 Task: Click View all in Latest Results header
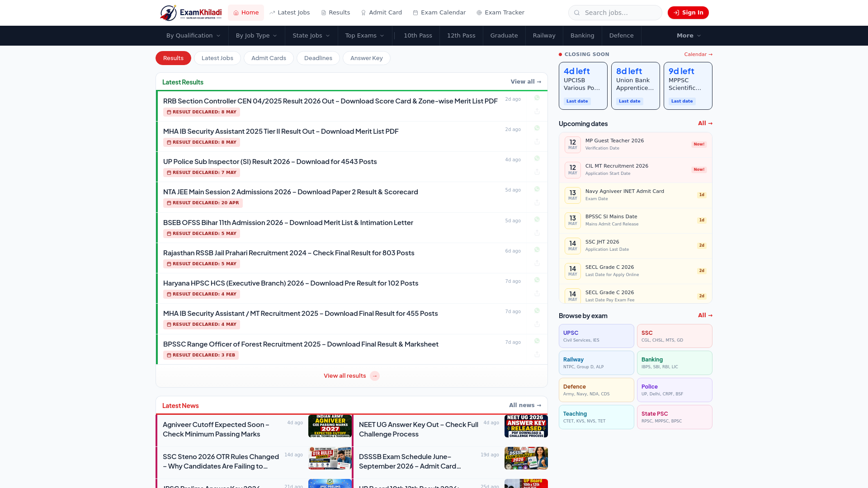[x=526, y=82]
